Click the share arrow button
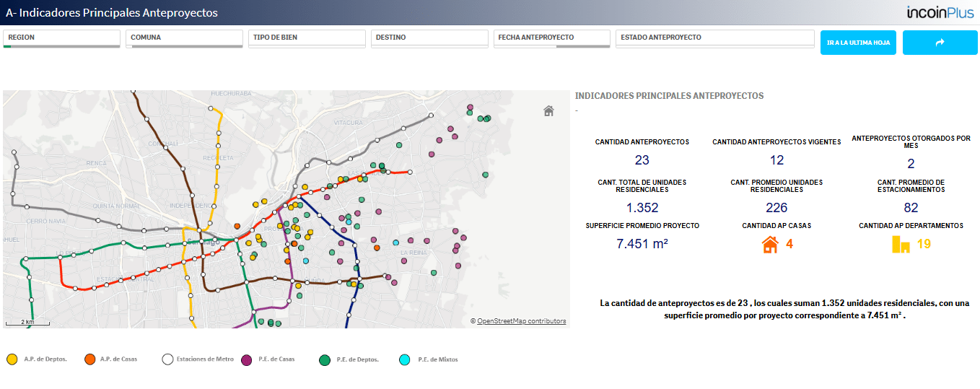 940,43
